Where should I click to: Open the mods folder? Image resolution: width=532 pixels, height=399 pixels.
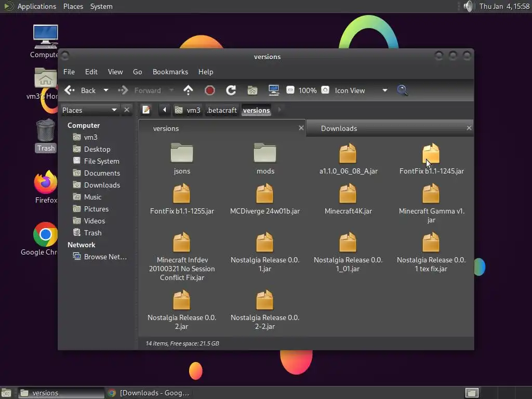pyautogui.click(x=265, y=159)
